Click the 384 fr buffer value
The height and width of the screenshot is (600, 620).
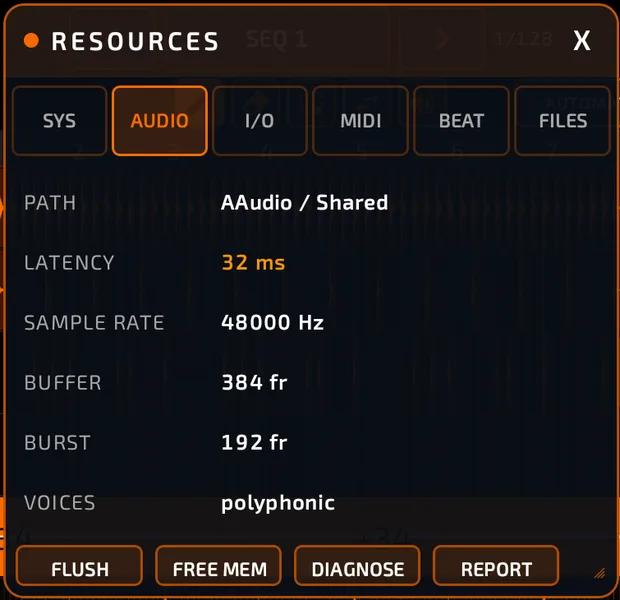coord(254,382)
